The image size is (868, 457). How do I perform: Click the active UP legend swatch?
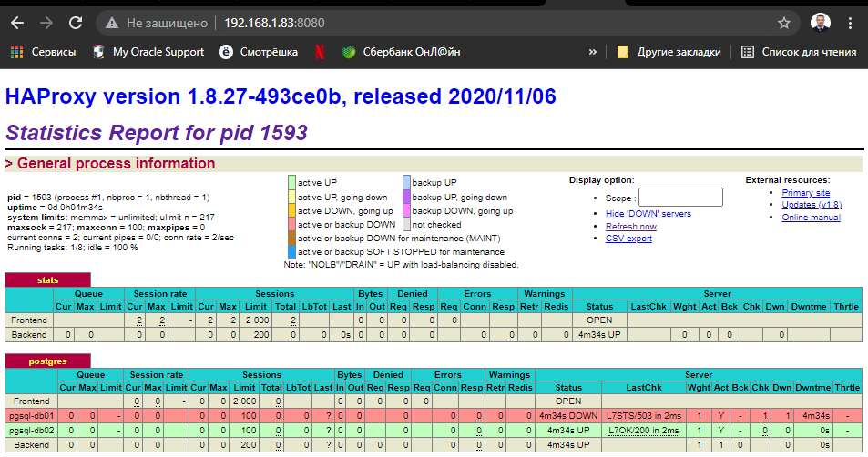point(291,183)
